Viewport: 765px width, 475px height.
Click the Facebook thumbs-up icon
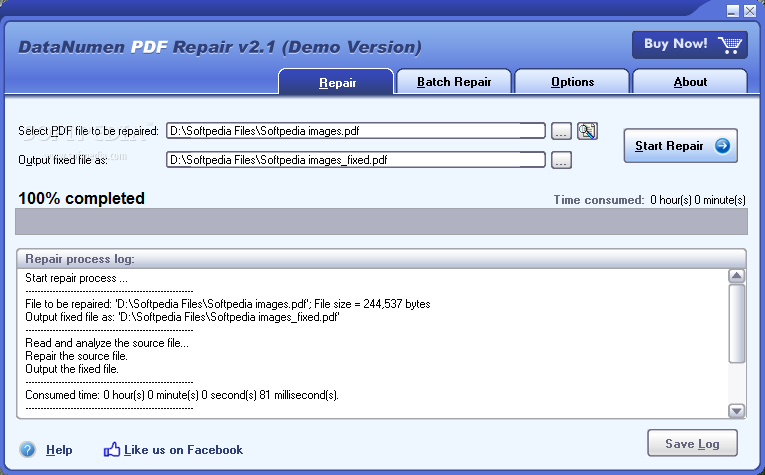112,449
